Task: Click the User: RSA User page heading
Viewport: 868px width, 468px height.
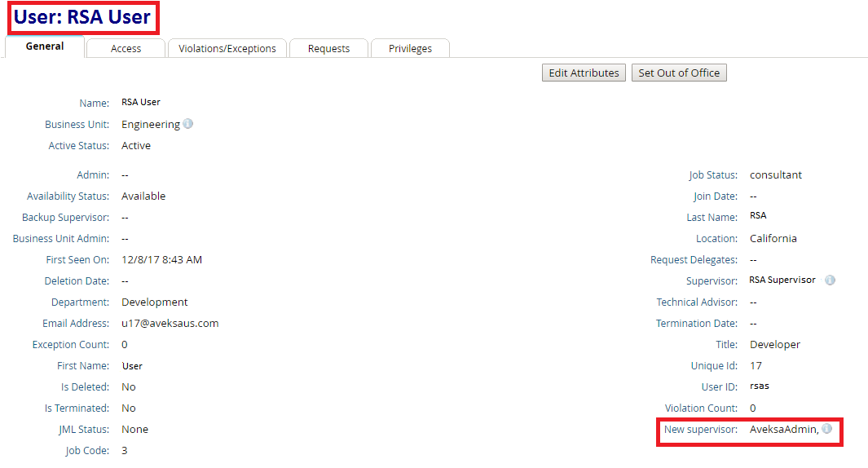Action: click(82, 17)
